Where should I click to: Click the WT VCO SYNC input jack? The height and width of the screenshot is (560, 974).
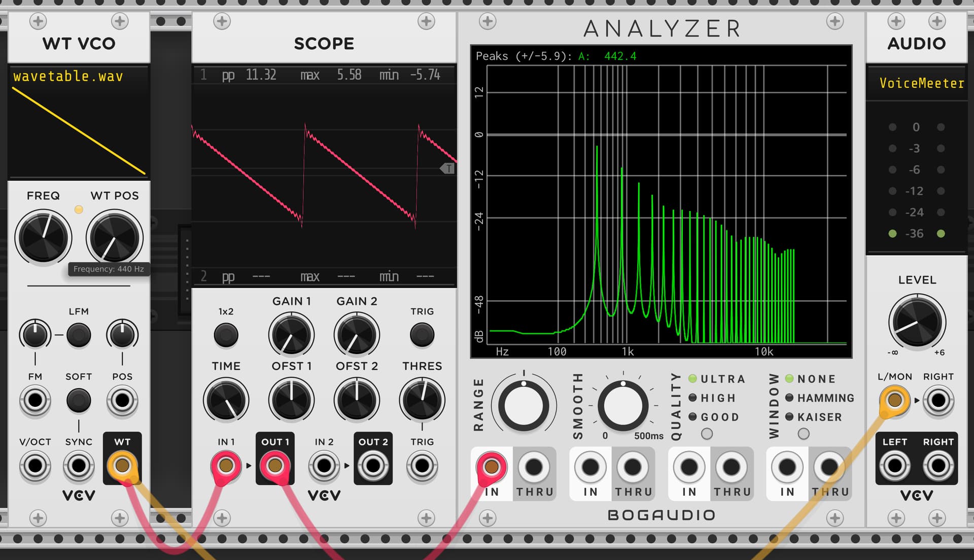(79, 465)
